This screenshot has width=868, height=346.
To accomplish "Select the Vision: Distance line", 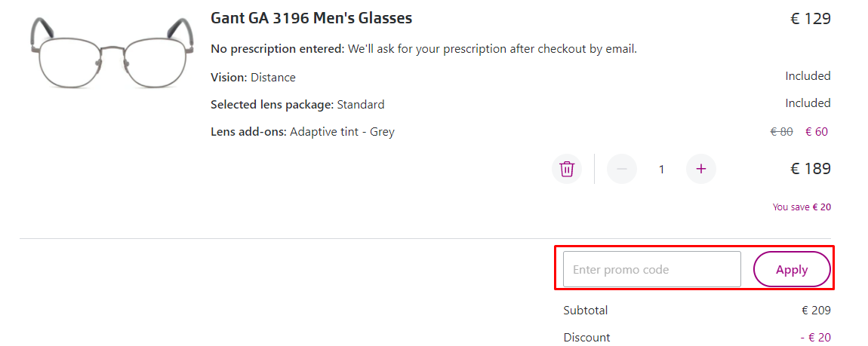I will [x=253, y=77].
